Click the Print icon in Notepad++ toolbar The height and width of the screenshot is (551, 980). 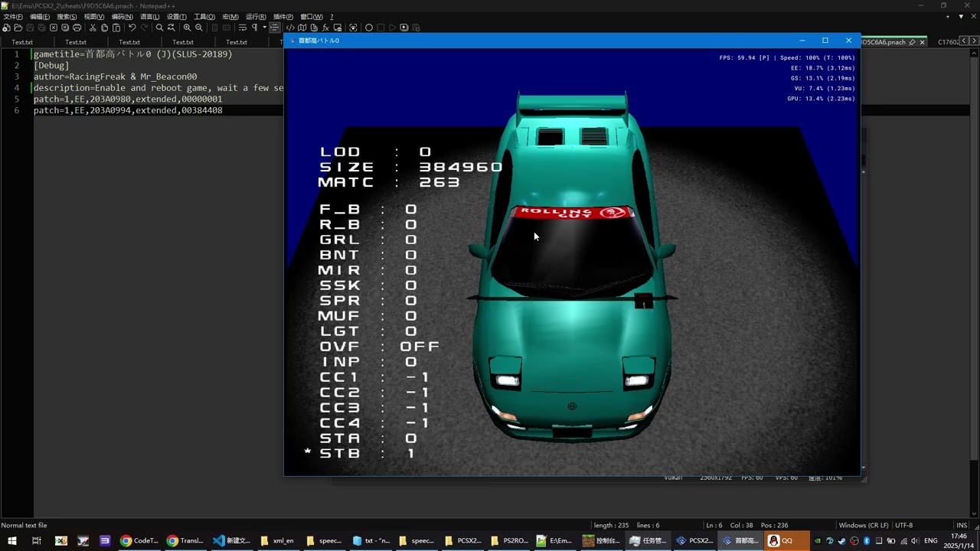pos(77,28)
